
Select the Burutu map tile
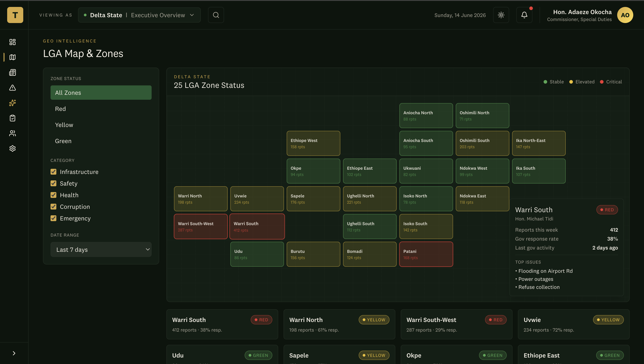[x=313, y=254]
